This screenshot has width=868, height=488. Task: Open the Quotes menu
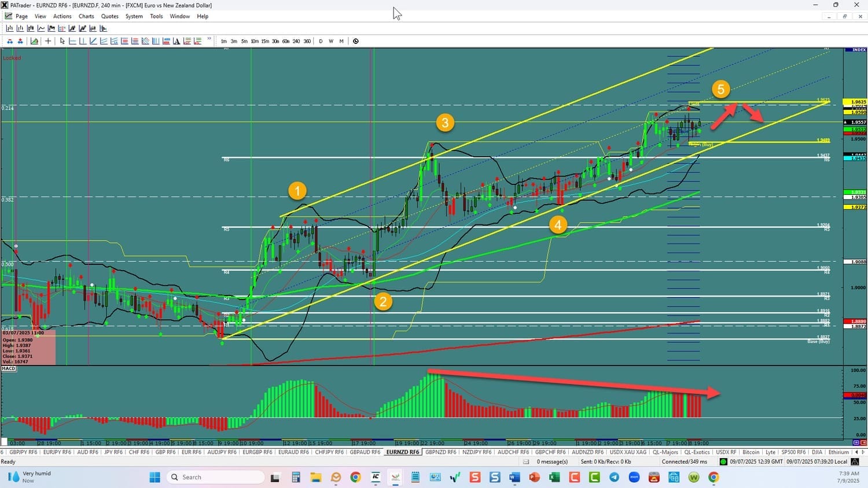tap(110, 16)
